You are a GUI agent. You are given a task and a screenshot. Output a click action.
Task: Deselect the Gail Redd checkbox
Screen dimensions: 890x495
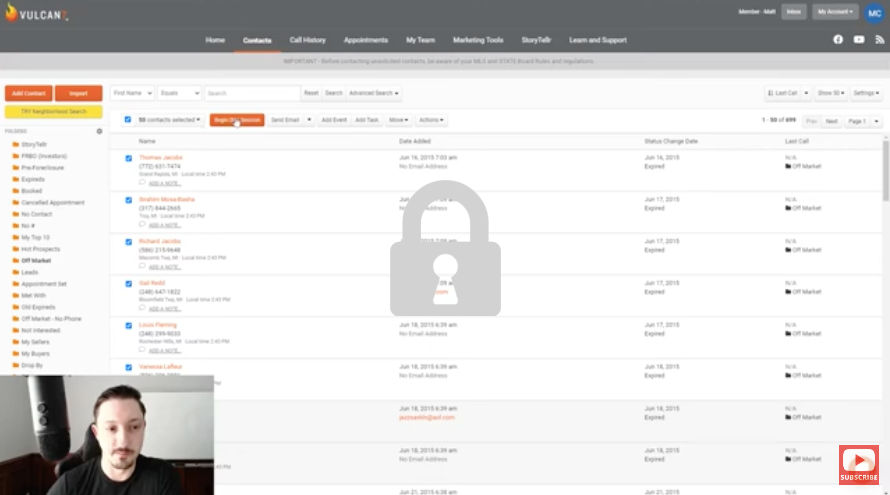pyautogui.click(x=128, y=284)
